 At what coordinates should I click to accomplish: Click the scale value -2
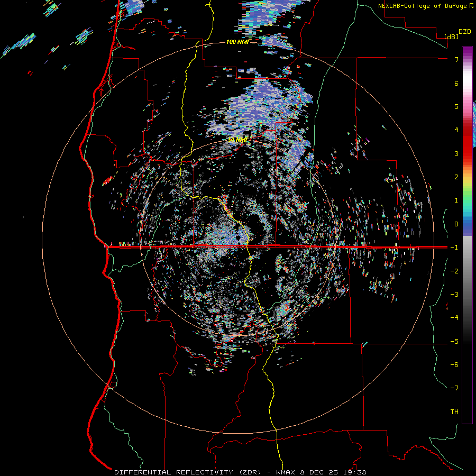[454, 271]
